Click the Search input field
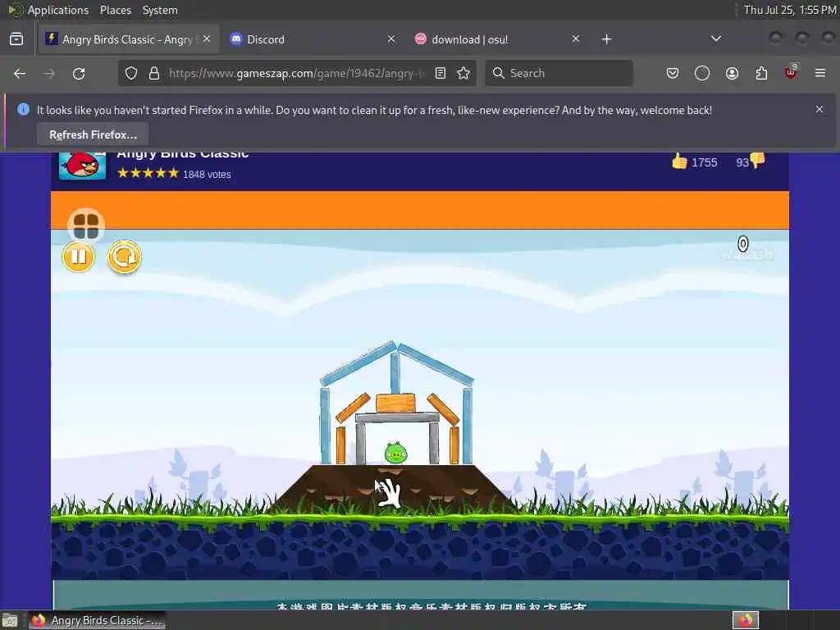The width and height of the screenshot is (840, 630). (559, 73)
